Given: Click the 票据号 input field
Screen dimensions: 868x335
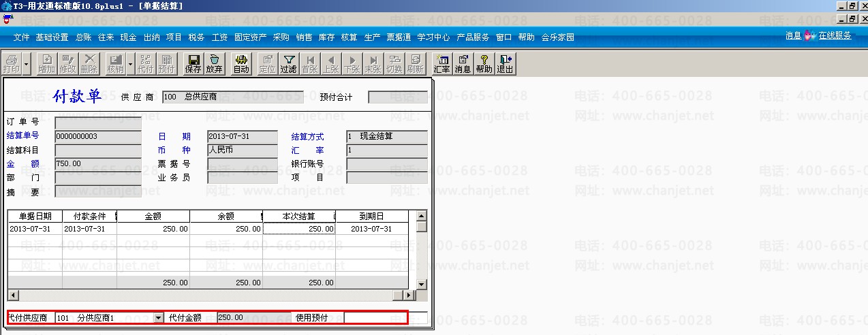Looking at the screenshot, I should 243,163.
